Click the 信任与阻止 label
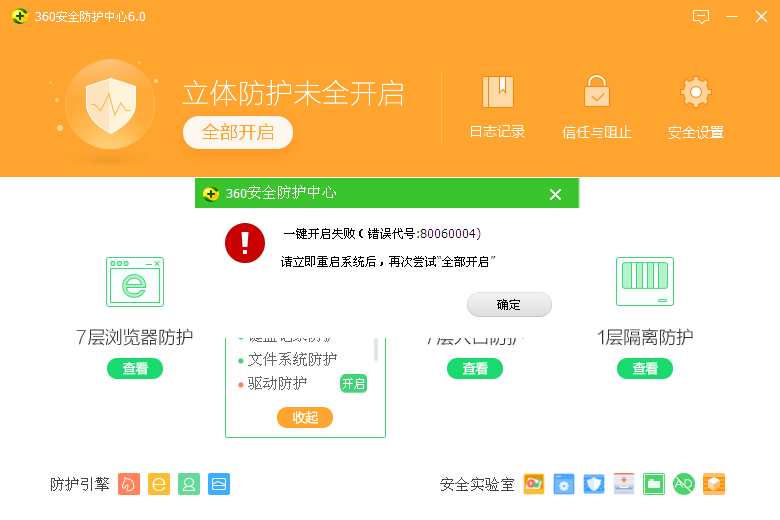The height and width of the screenshot is (520, 780). click(596, 132)
